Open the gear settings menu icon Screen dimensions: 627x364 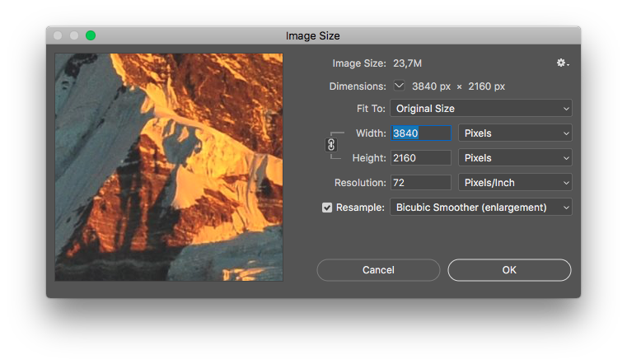(x=563, y=63)
